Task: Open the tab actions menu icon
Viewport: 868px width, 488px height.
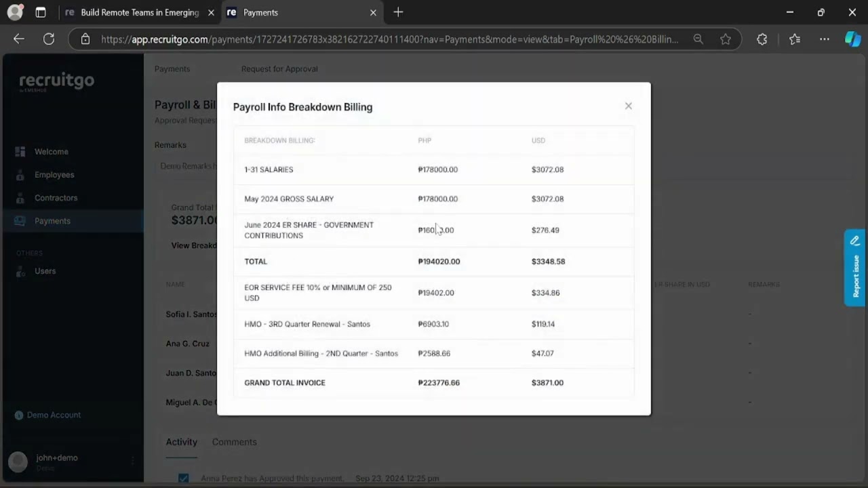Action: tap(41, 12)
